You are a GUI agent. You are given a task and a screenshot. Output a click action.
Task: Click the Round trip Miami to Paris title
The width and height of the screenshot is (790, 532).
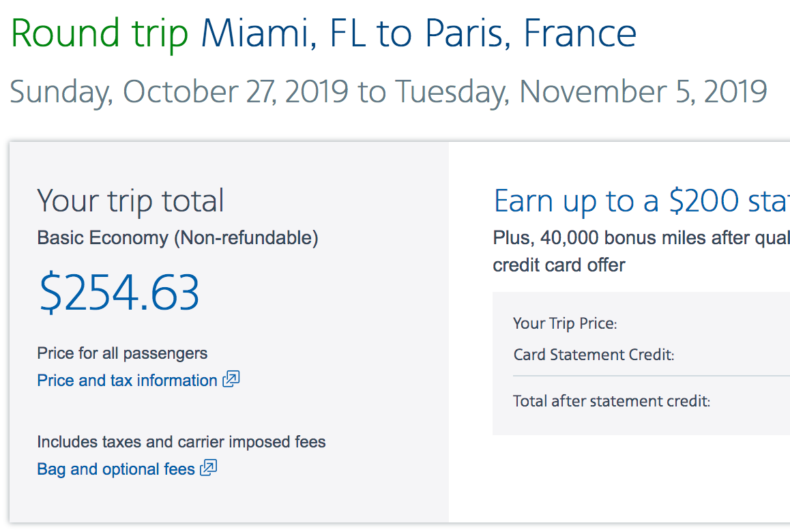point(323,33)
